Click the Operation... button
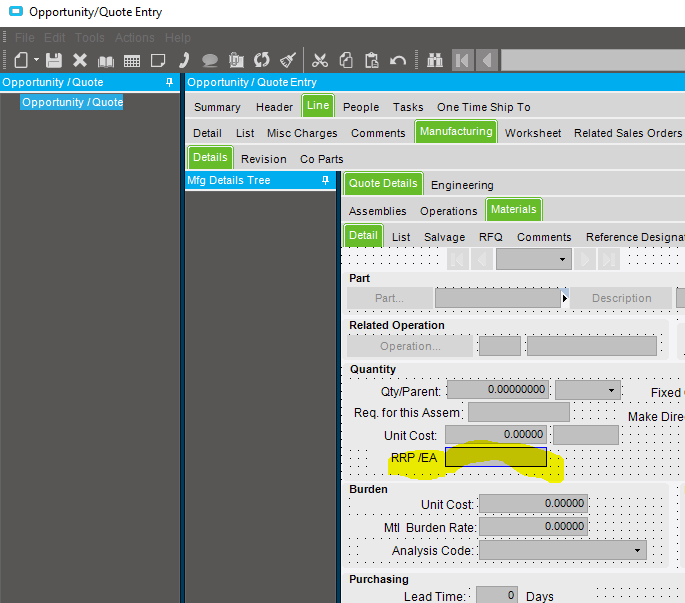The width and height of the screenshot is (685, 603). 410,346
